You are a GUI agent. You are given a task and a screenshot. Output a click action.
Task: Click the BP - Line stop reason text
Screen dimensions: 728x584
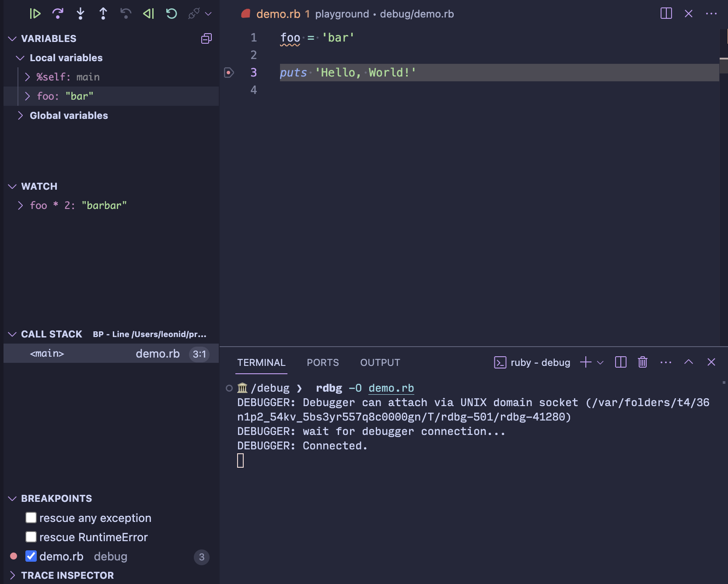(x=150, y=334)
